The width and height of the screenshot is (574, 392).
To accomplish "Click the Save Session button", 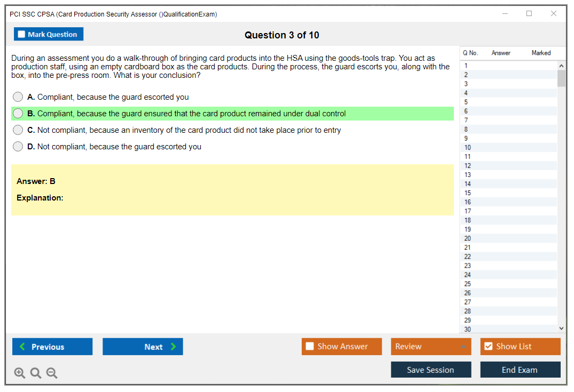I will [x=430, y=370].
